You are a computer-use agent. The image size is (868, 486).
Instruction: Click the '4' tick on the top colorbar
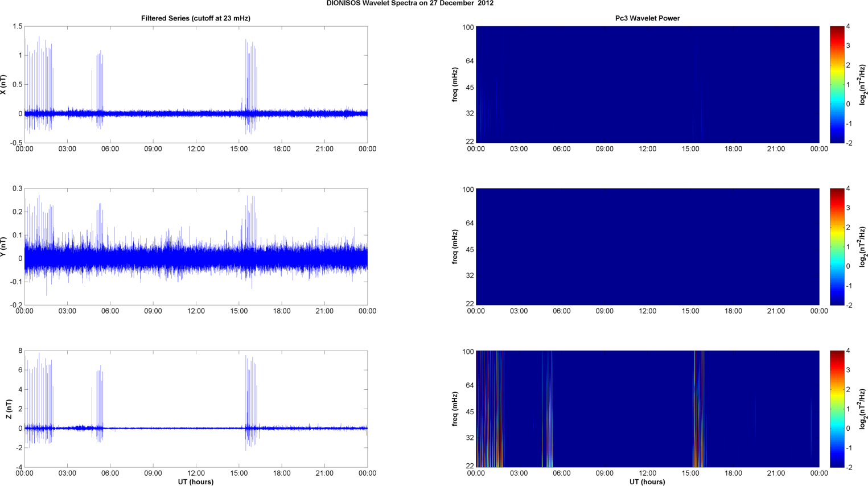[x=848, y=27]
